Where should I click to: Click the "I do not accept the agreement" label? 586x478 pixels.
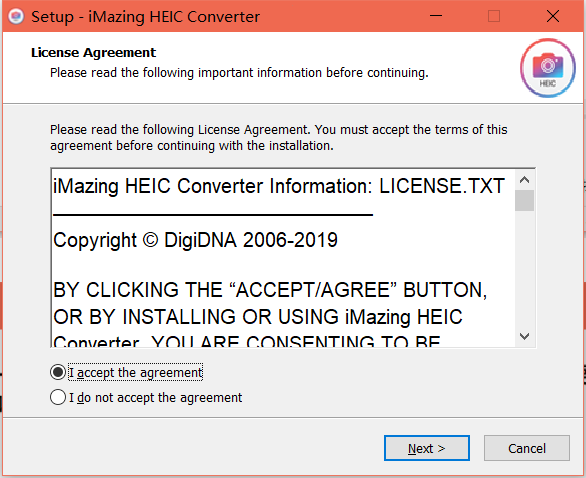pyautogui.click(x=155, y=398)
